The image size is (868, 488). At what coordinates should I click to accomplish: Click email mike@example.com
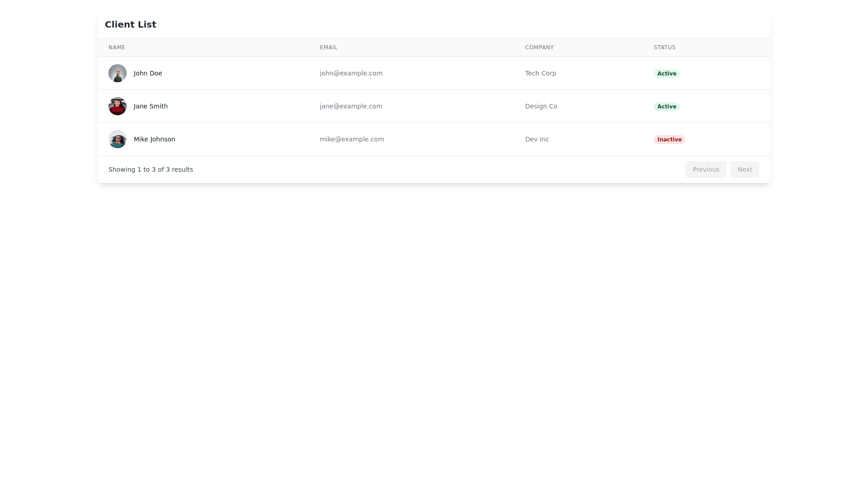tap(352, 139)
